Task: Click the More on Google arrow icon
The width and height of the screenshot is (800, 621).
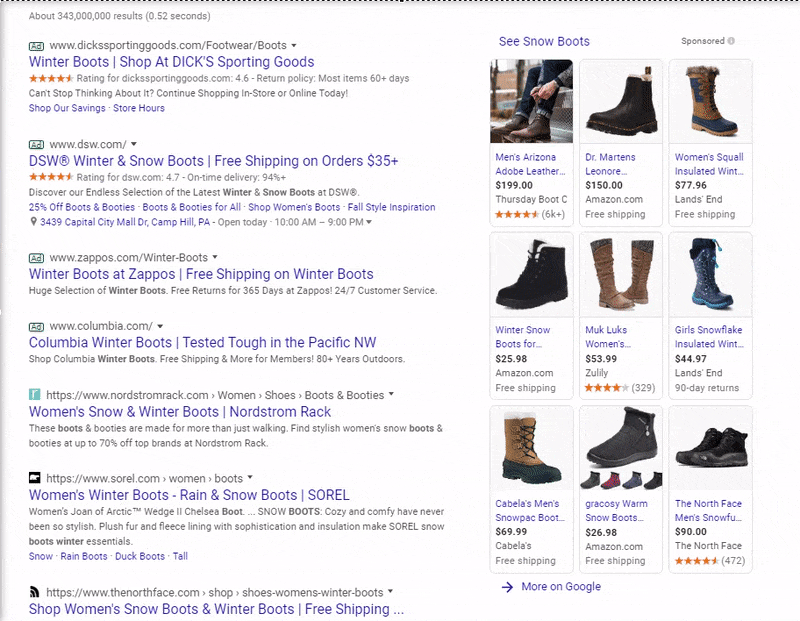Action: click(x=507, y=587)
